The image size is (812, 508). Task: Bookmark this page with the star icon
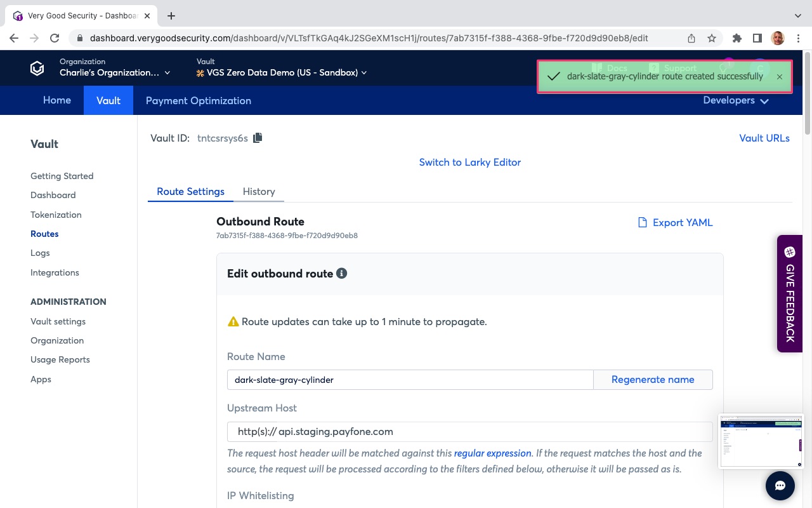coord(712,38)
